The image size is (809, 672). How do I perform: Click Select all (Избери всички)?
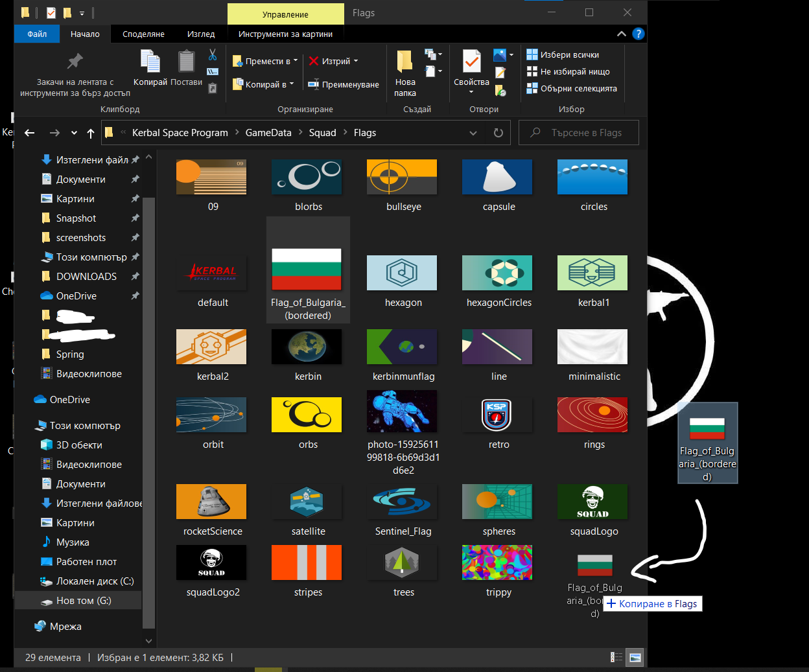(x=563, y=55)
